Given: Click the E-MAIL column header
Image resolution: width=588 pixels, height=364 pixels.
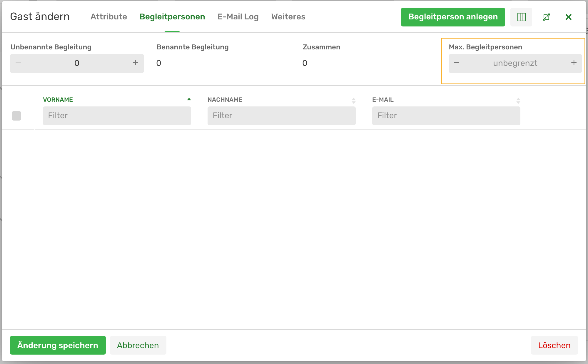Looking at the screenshot, I should pyautogui.click(x=383, y=100).
